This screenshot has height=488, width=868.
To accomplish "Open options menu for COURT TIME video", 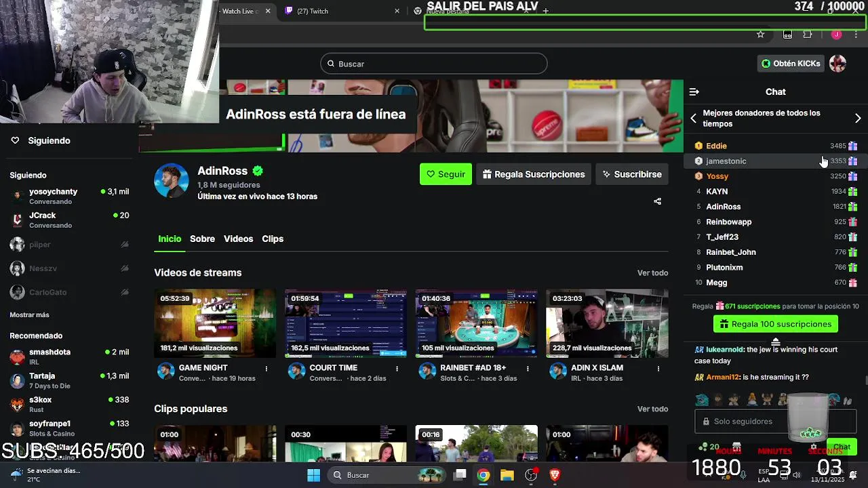I will point(397,369).
